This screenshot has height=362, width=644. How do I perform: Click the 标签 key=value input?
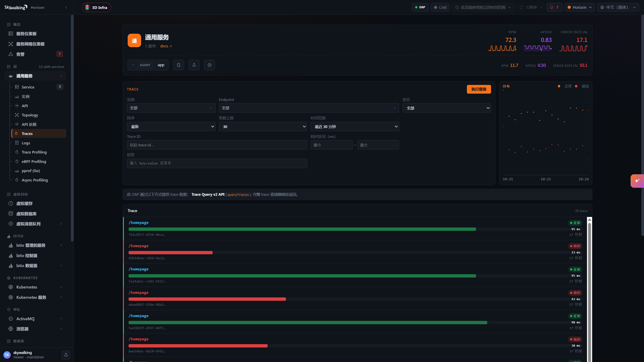[x=217, y=163]
